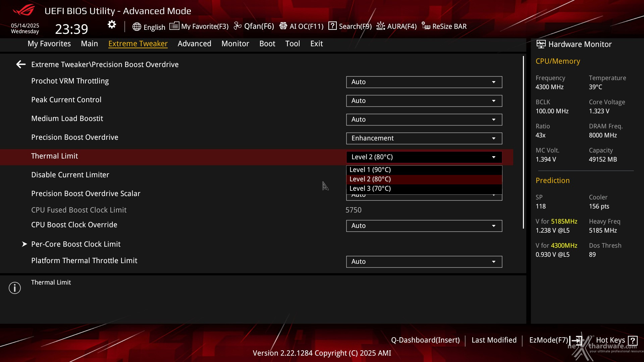Click the back arrow icon
644x362 pixels.
click(21, 64)
